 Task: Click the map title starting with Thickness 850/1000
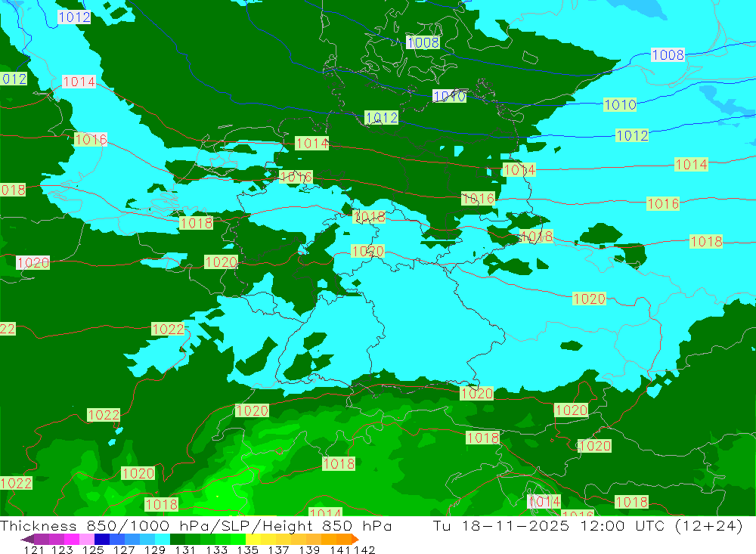coord(197,526)
